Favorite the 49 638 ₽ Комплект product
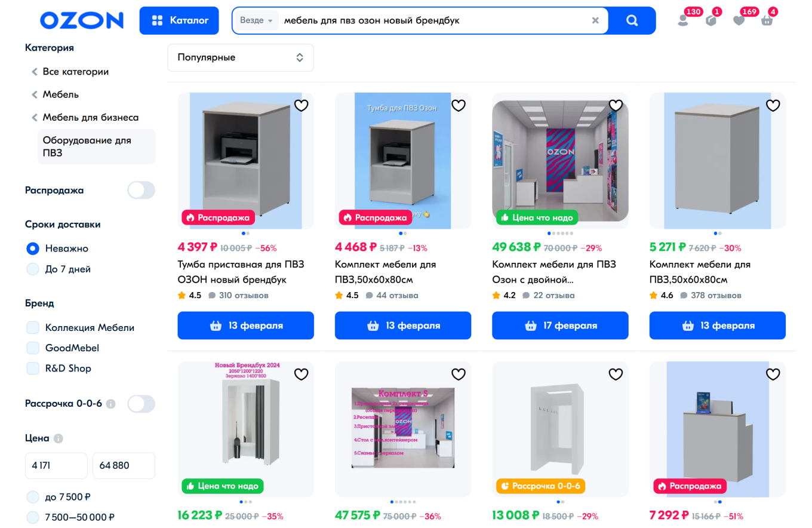Image resolution: width=812 pixels, height=528 pixels. coord(616,106)
